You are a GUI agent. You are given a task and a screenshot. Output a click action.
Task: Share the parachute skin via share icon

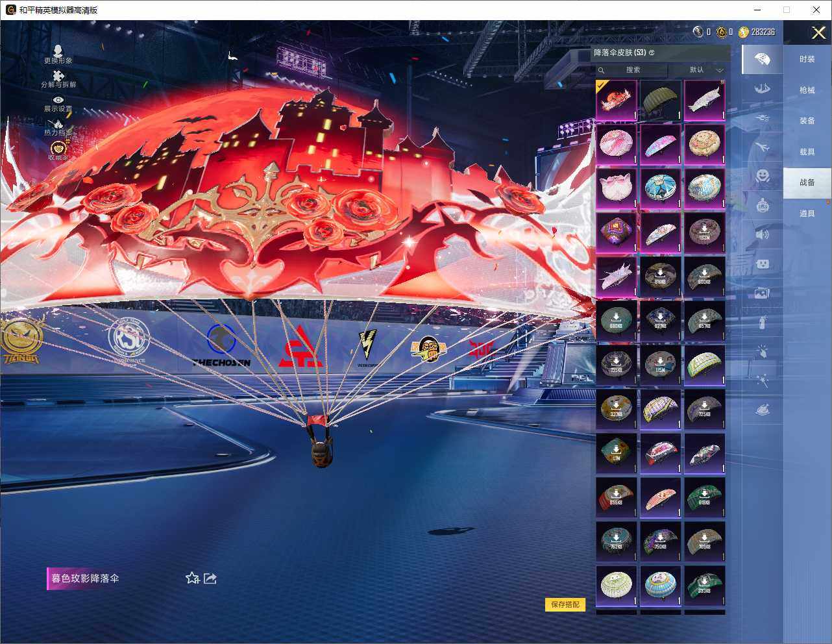coord(210,578)
